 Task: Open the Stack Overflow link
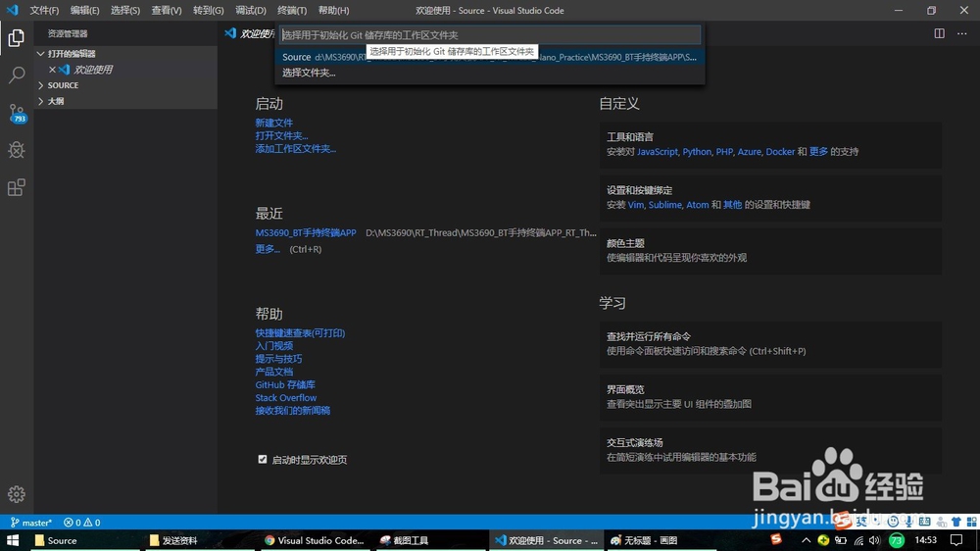point(285,398)
